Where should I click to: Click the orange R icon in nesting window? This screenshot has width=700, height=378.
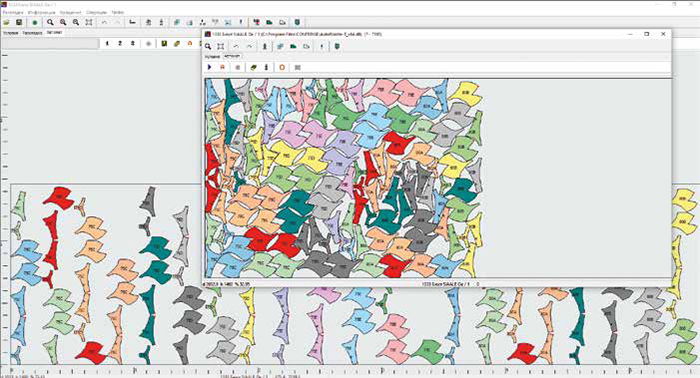[x=222, y=67]
